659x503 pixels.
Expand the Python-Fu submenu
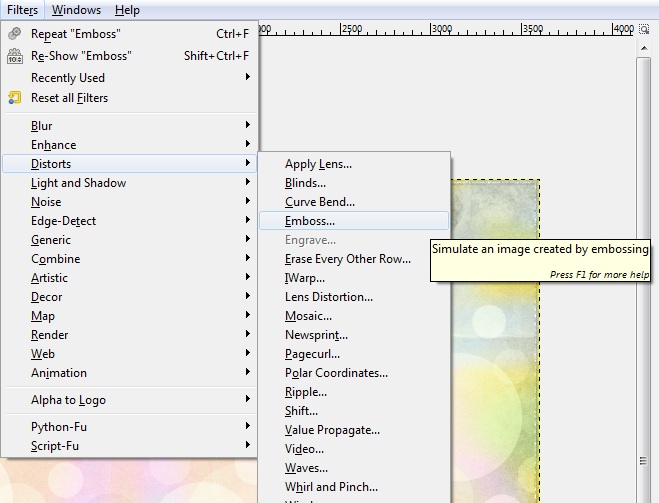129,427
